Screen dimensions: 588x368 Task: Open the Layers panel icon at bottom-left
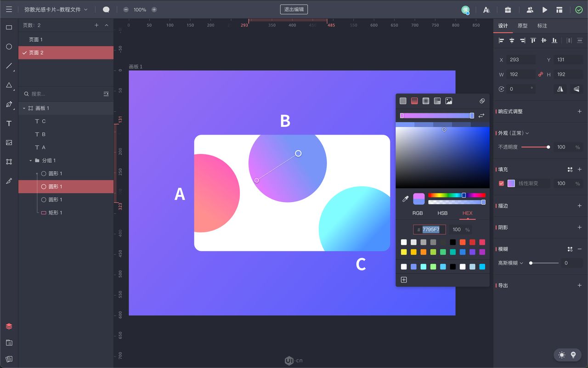(x=9, y=327)
